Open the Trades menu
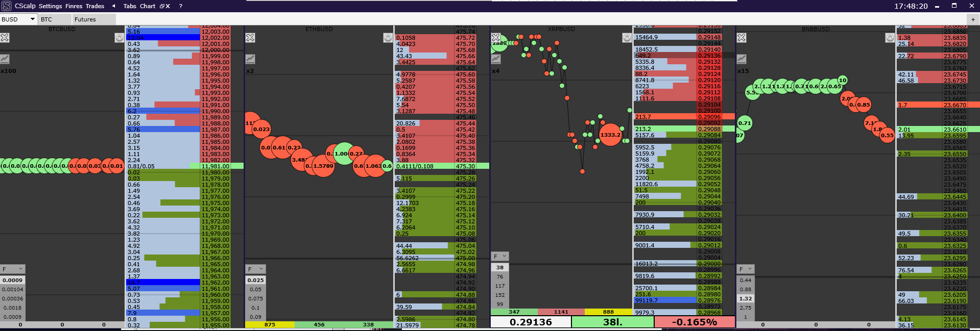The width and height of the screenshot is (980, 331). tap(95, 6)
